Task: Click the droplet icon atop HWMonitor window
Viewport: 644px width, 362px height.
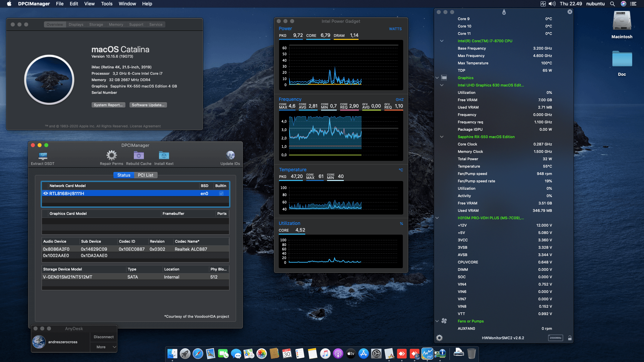Action: click(504, 12)
